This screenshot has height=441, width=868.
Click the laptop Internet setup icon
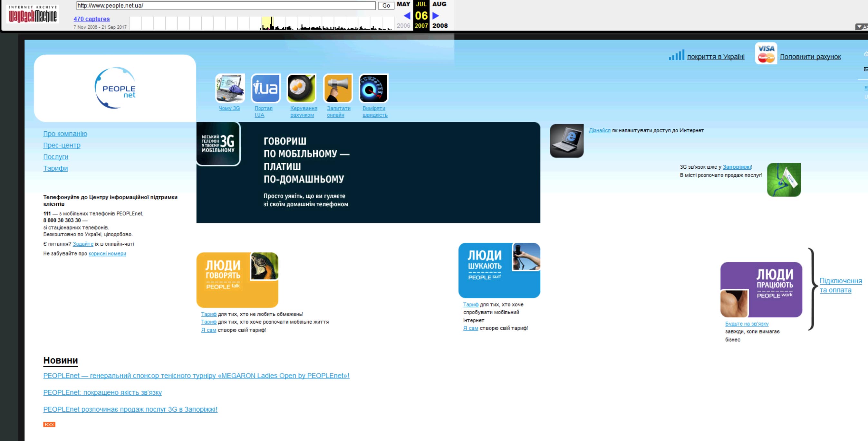coord(566,141)
